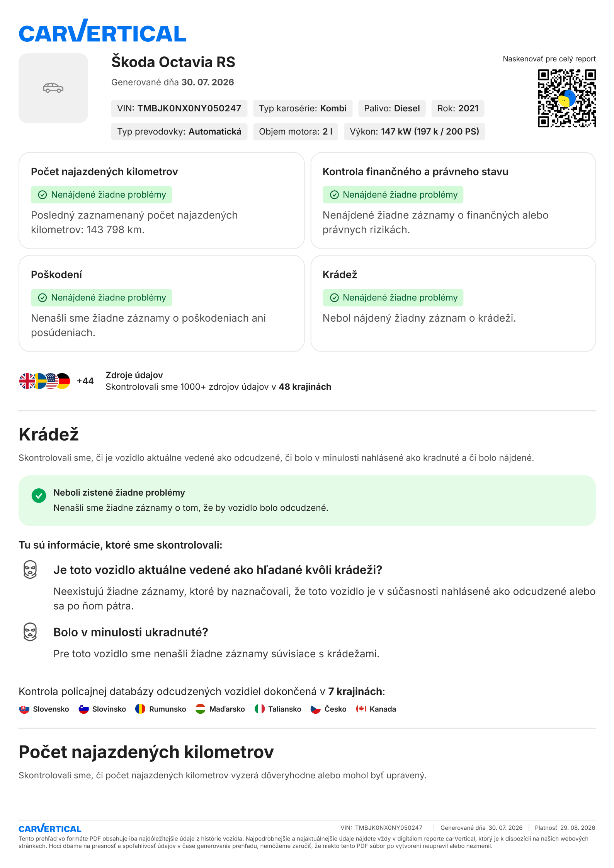Click the Taliansko flag icon

[260, 709]
